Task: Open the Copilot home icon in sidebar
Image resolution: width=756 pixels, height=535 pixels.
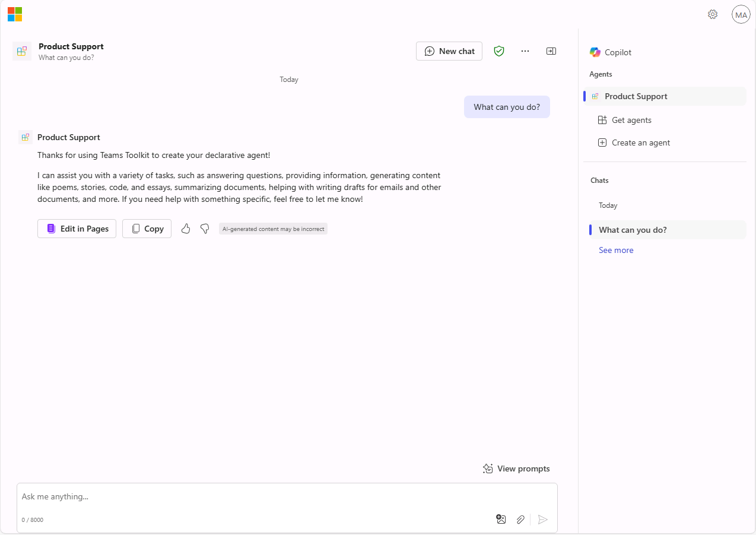Action: point(595,52)
